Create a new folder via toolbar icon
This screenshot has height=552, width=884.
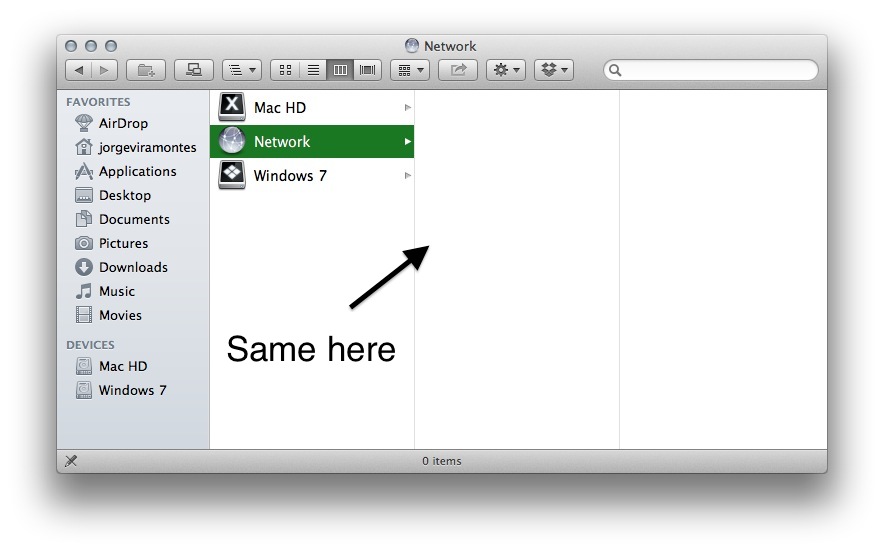pyautogui.click(x=145, y=70)
